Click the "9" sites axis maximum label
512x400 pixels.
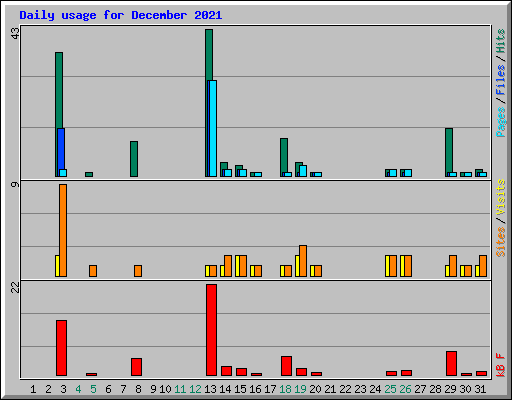pyautogui.click(x=16, y=184)
